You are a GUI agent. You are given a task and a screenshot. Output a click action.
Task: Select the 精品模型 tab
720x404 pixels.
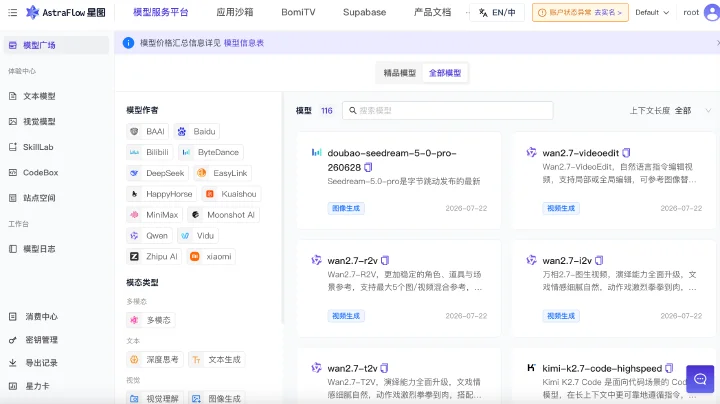coord(399,73)
